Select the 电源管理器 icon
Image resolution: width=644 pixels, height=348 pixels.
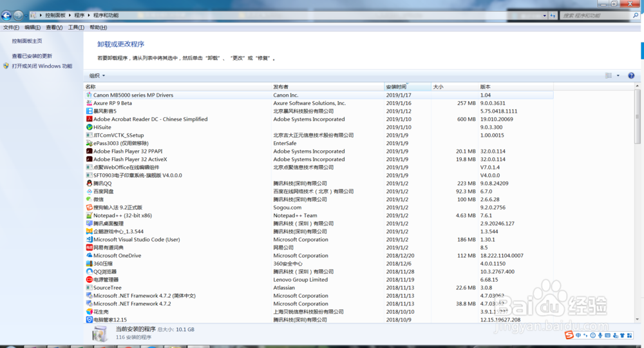(89, 280)
